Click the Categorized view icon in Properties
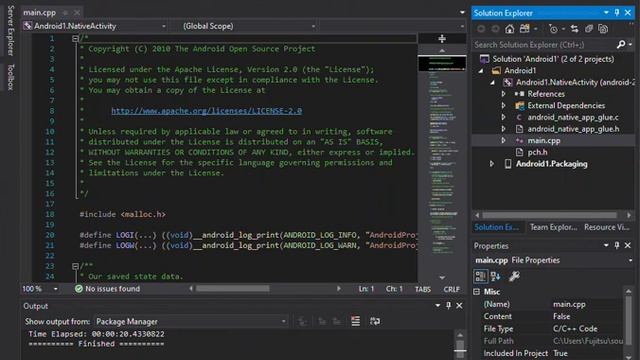The image size is (640, 360). [x=480, y=276]
